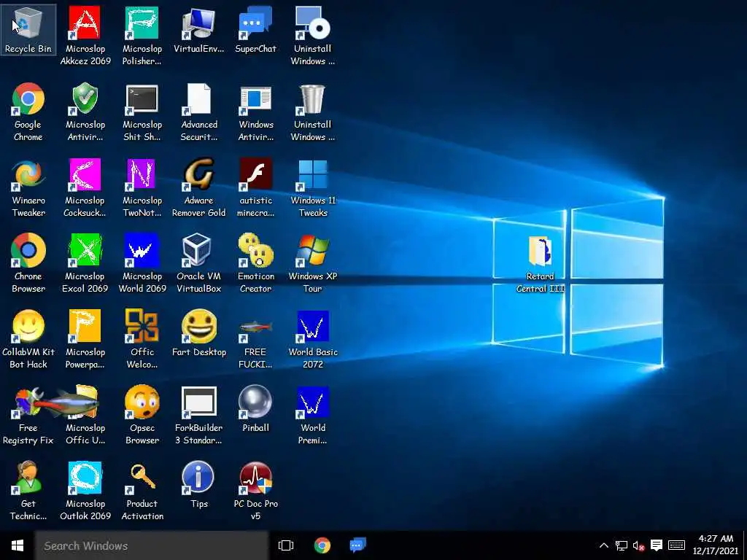Screen dimensions: 747x560
Task: Click the Free Registry Fix icon
Action: (x=28, y=414)
